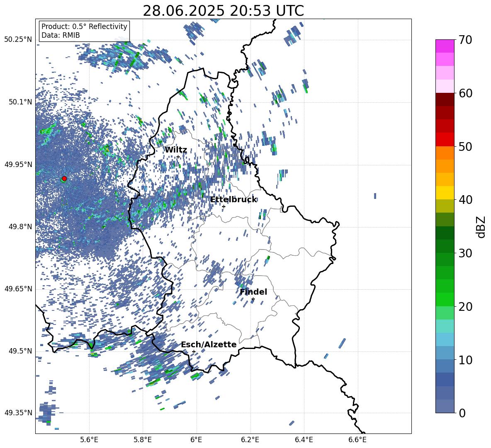Click the 50.25°N latitude tick label
The width and height of the screenshot is (491, 448).
(x=18, y=40)
